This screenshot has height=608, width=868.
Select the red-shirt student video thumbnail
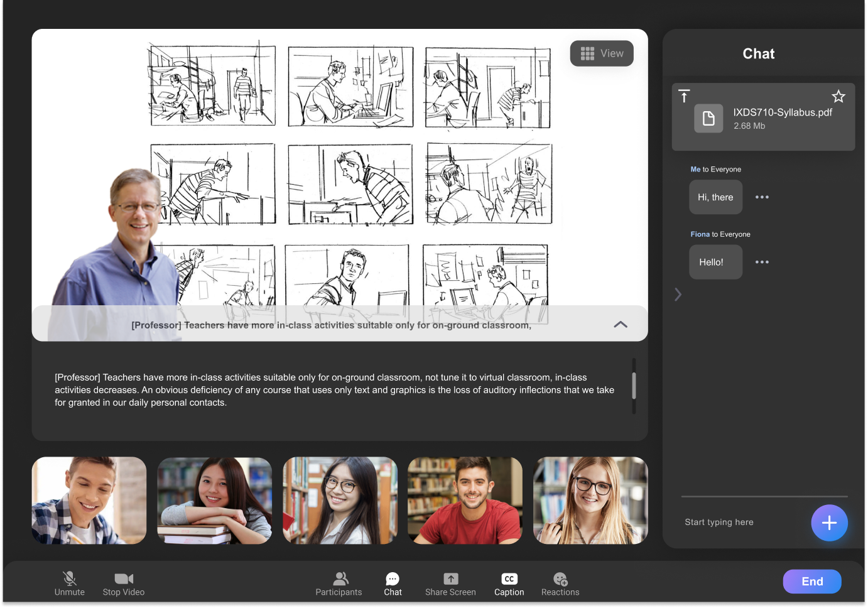click(465, 500)
